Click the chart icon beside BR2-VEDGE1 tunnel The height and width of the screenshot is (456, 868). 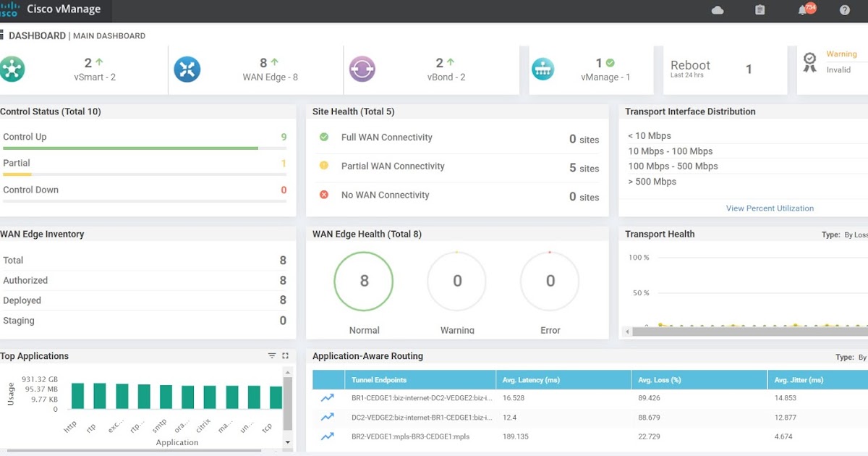[329, 436]
